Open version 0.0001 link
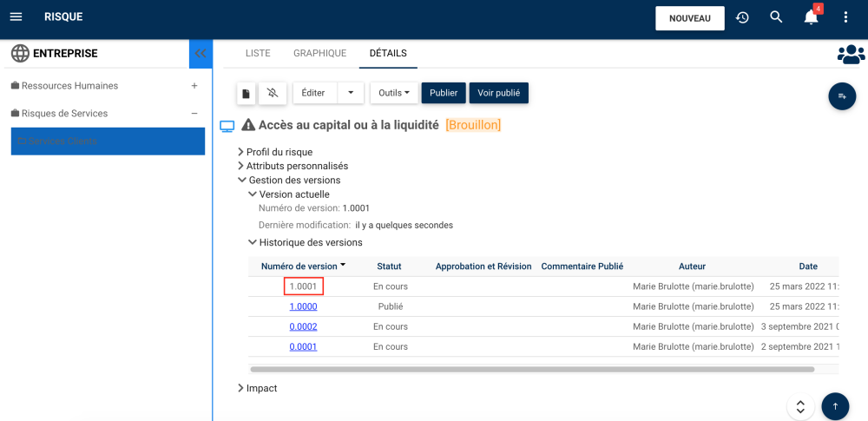The width and height of the screenshot is (868, 421). 303,346
